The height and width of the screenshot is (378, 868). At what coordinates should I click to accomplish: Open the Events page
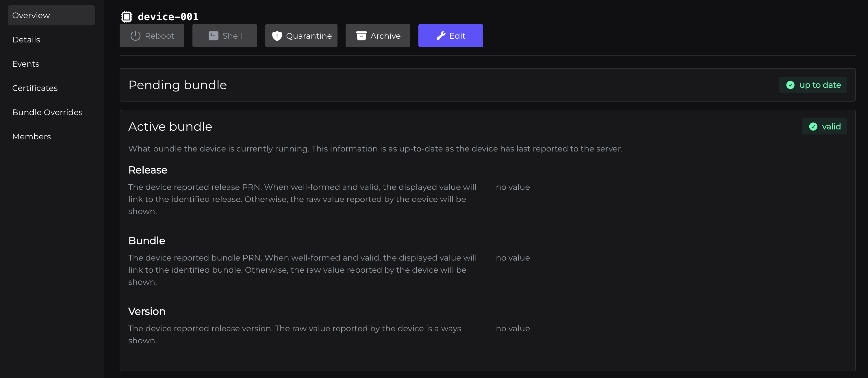coord(26,64)
